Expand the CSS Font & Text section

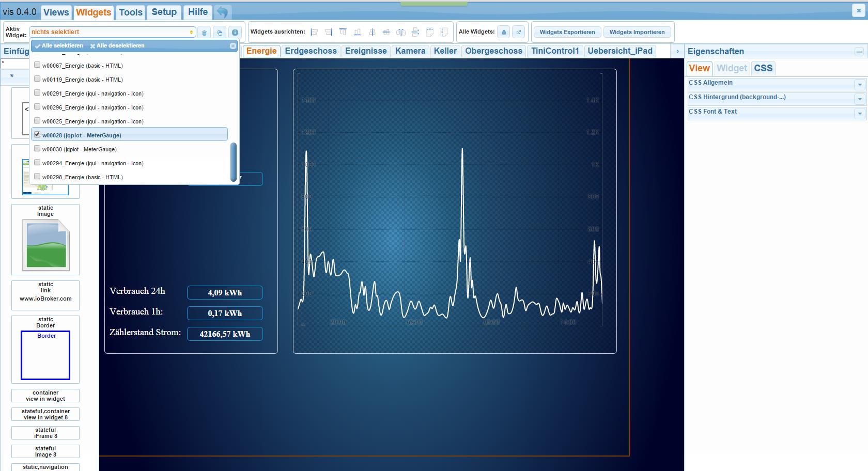[860, 113]
